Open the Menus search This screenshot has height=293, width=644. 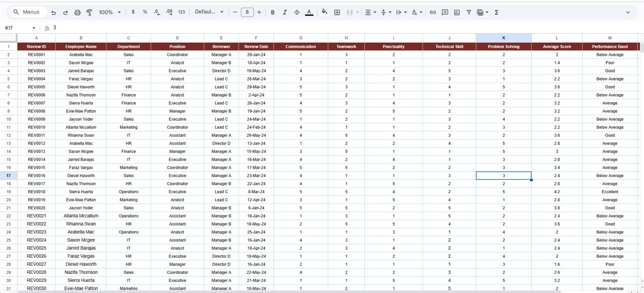(x=27, y=12)
